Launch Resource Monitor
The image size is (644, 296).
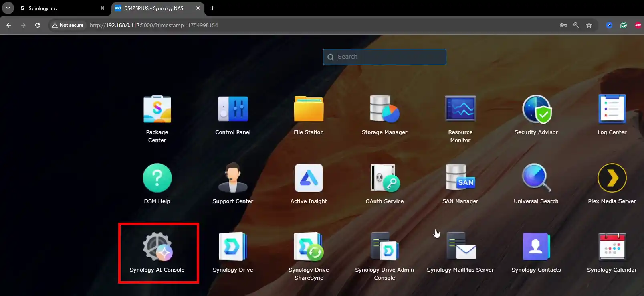click(x=460, y=109)
